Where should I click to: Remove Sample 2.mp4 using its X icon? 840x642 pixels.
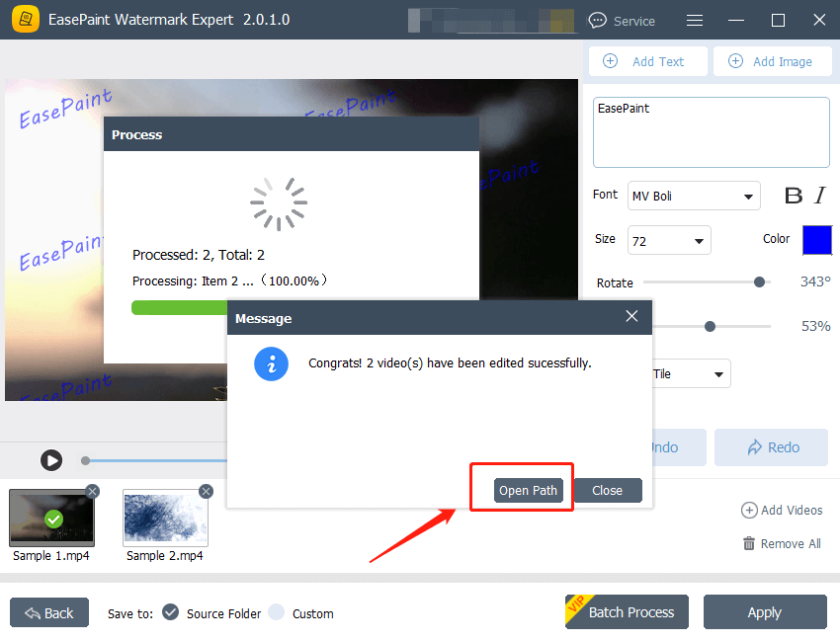coord(206,491)
